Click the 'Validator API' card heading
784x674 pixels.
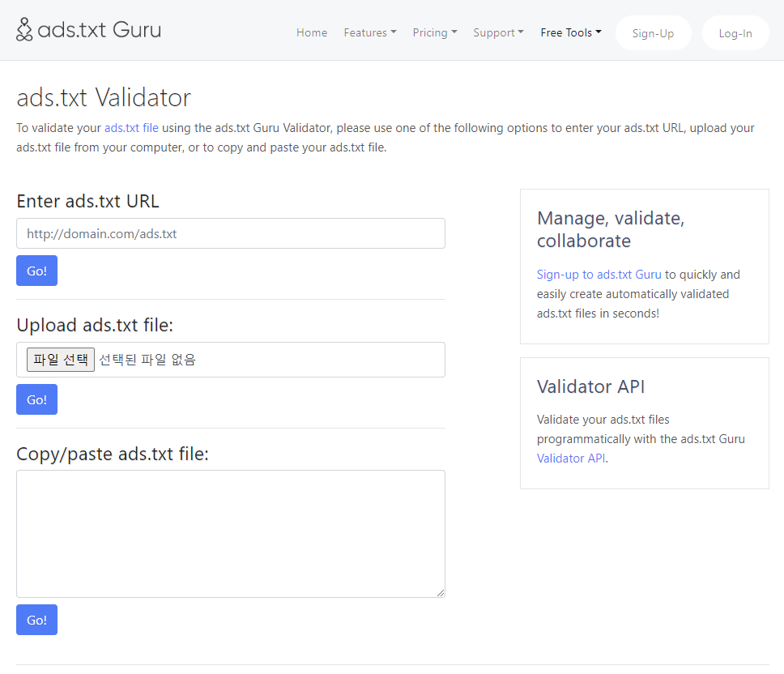pos(591,386)
